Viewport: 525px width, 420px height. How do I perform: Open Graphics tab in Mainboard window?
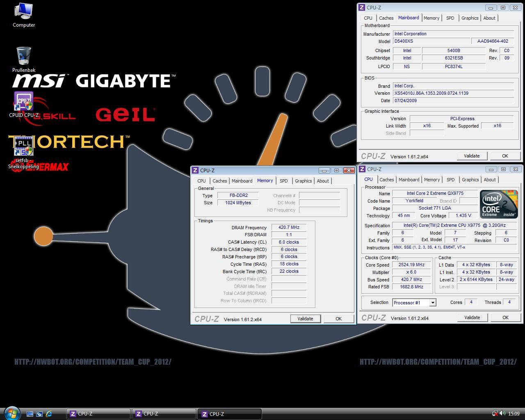coord(470,18)
